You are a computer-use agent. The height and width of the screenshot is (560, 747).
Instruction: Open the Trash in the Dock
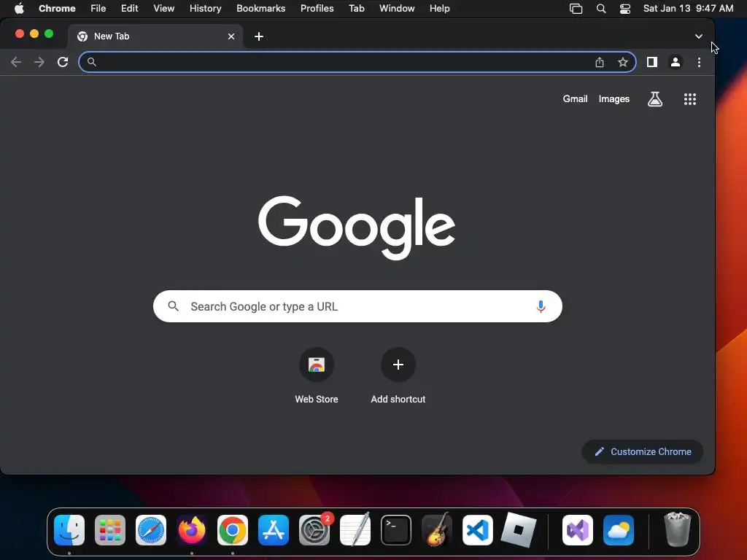(677, 530)
